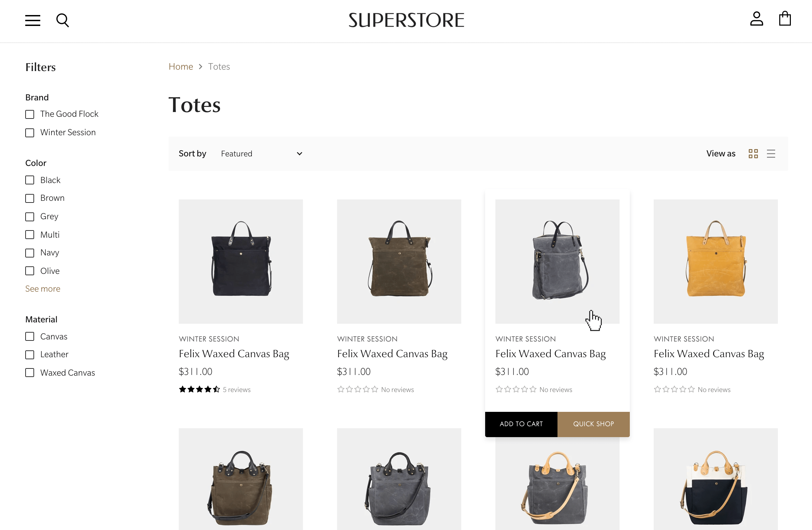Open the Sort by Featured dropdown

(262, 154)
